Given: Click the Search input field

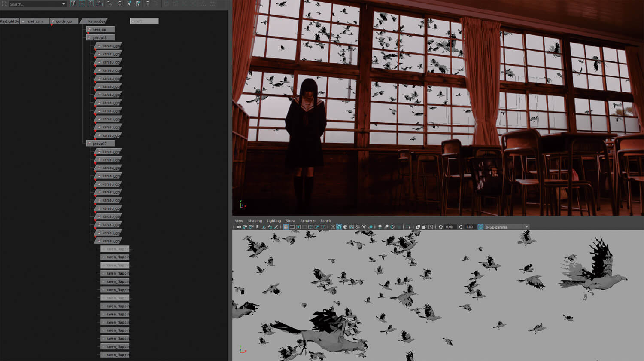Looking at the screenshot, I should [x=34, y=4].
